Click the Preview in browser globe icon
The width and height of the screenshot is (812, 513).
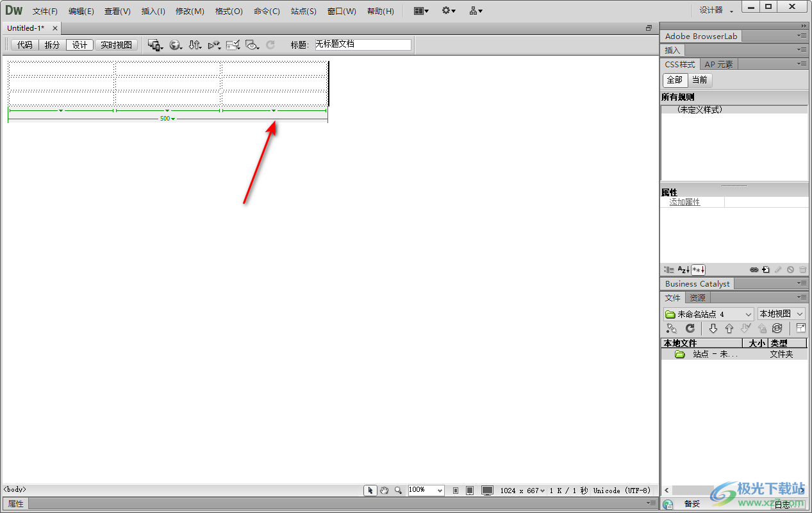[x=176, y=45]
